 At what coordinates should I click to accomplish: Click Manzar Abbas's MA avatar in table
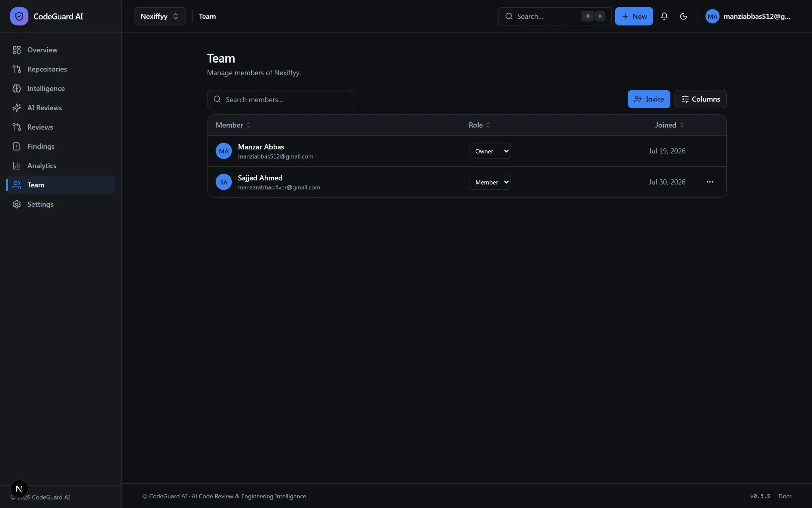point(224,151)
